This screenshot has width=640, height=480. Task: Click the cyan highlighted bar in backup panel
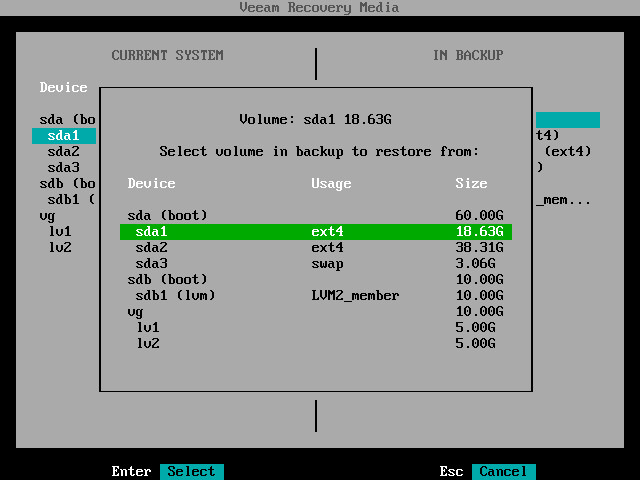[568, 120]
